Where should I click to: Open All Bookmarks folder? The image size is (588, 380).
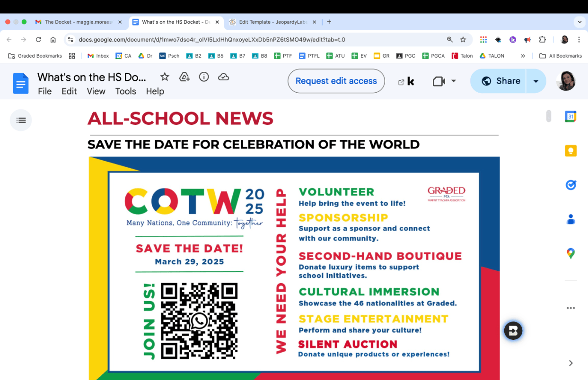click(561, 56)
